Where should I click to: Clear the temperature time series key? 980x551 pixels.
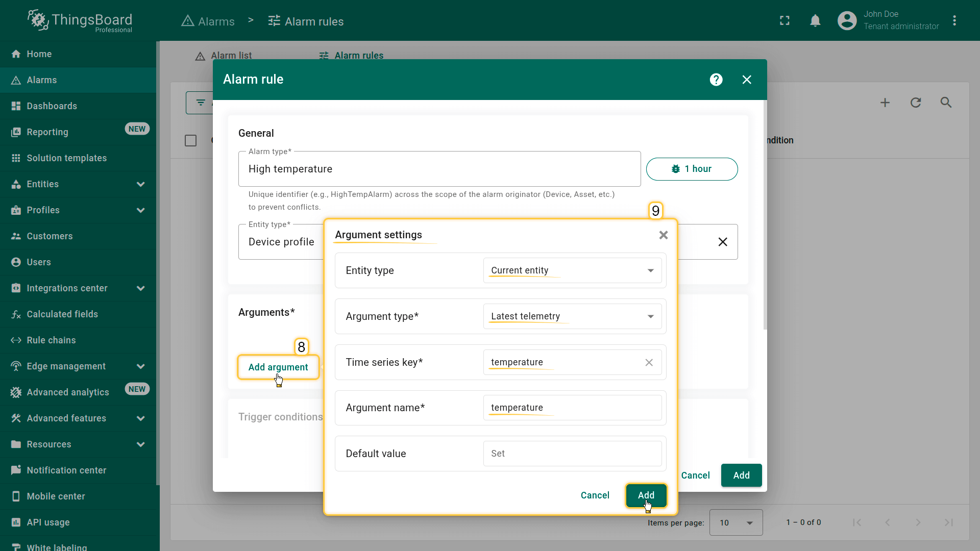(x=649, y=362)
